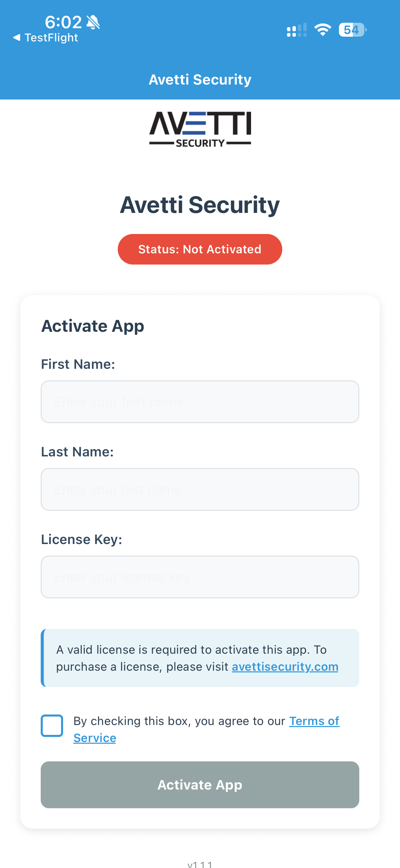The image size is (400, 868).
Task: Open the Terms of Service link
Action: pyautogui.click(x=206, y=729)
